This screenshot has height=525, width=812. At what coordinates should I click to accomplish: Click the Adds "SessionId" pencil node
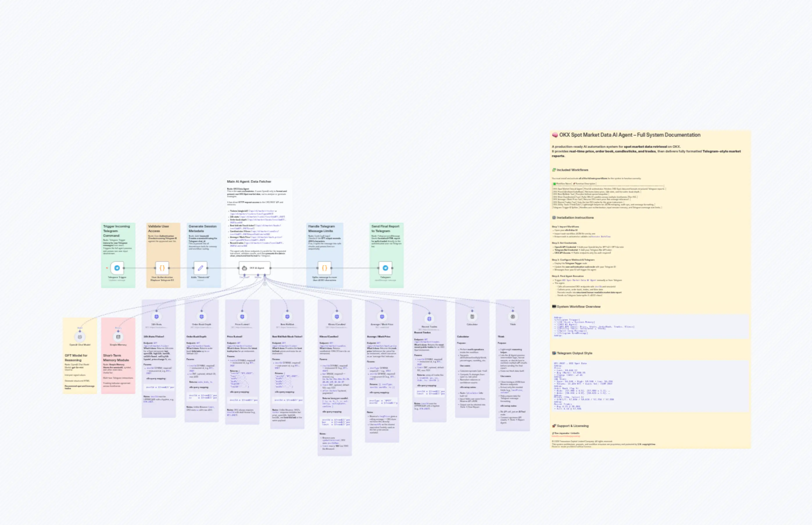[x=200, y=268]
